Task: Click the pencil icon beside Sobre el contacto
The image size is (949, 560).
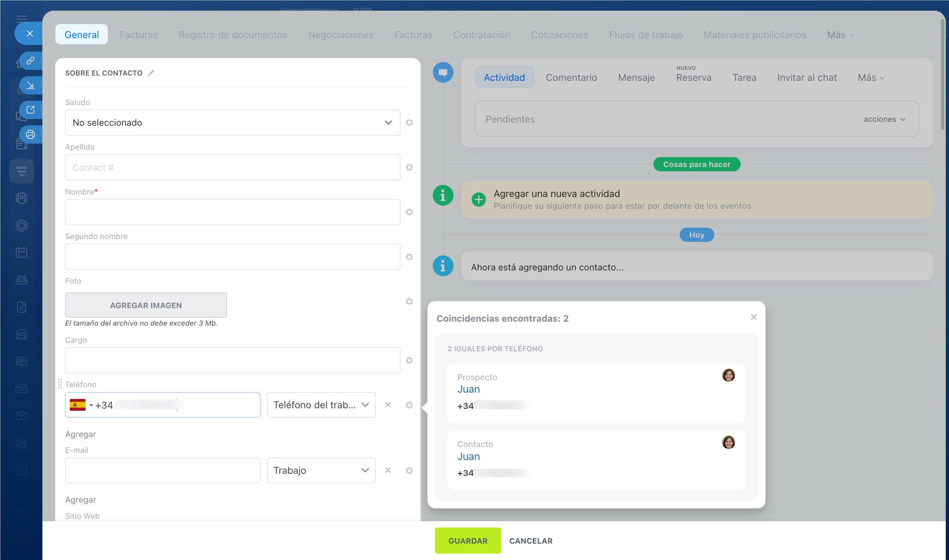Action: (151, 73)
